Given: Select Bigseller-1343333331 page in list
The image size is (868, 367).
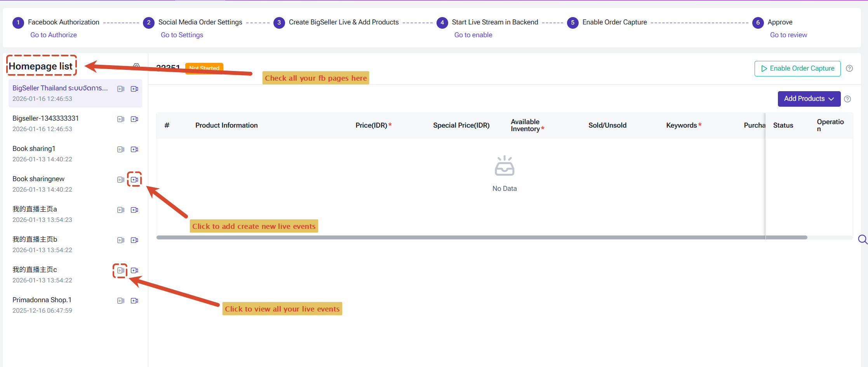Looking at the screenshot, I should [75, 123].
